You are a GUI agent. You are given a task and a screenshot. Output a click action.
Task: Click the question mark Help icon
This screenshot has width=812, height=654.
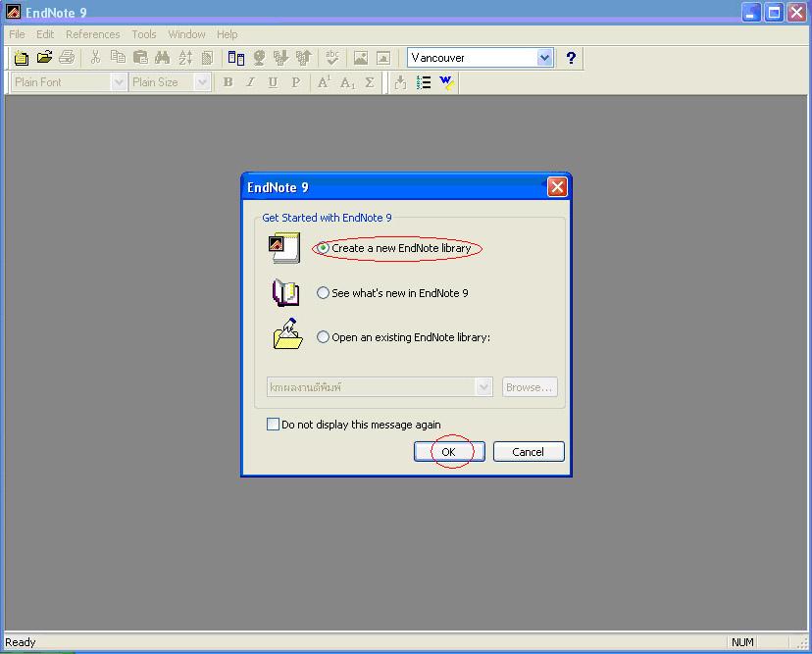571,58
